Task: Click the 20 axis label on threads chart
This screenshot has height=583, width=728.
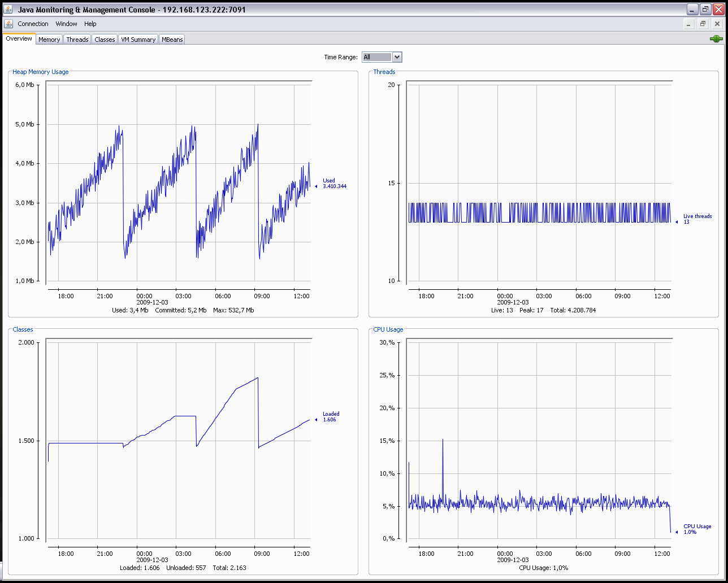Action: coord(391,85)
